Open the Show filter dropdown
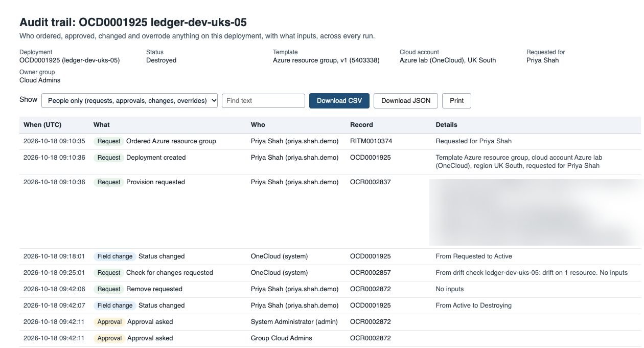 [130, 101]
